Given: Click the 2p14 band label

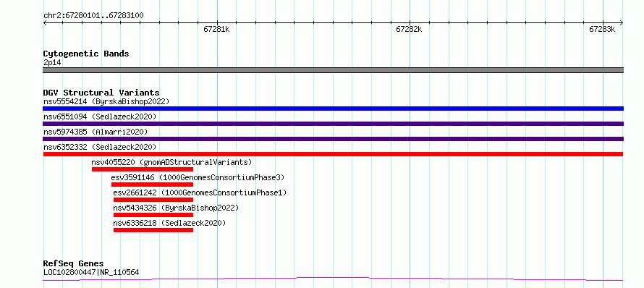Looking at the screenshot, I should click(x=52, y=62).
